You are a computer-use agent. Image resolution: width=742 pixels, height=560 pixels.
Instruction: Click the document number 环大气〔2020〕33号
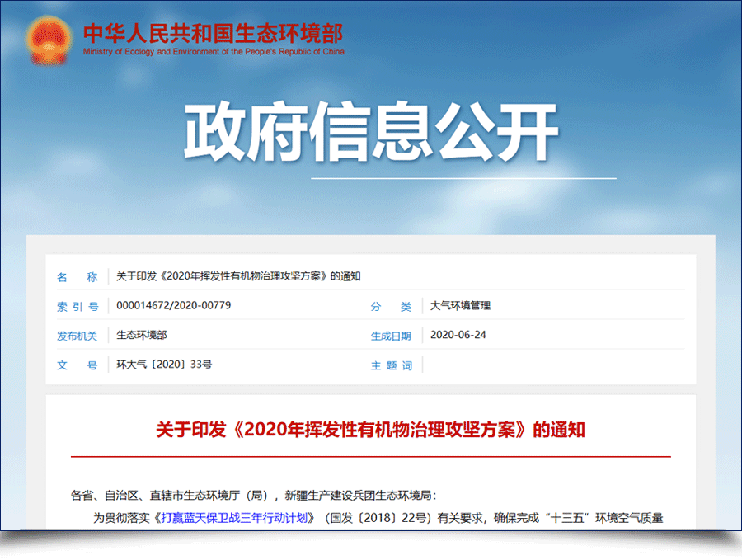point(164,365)
